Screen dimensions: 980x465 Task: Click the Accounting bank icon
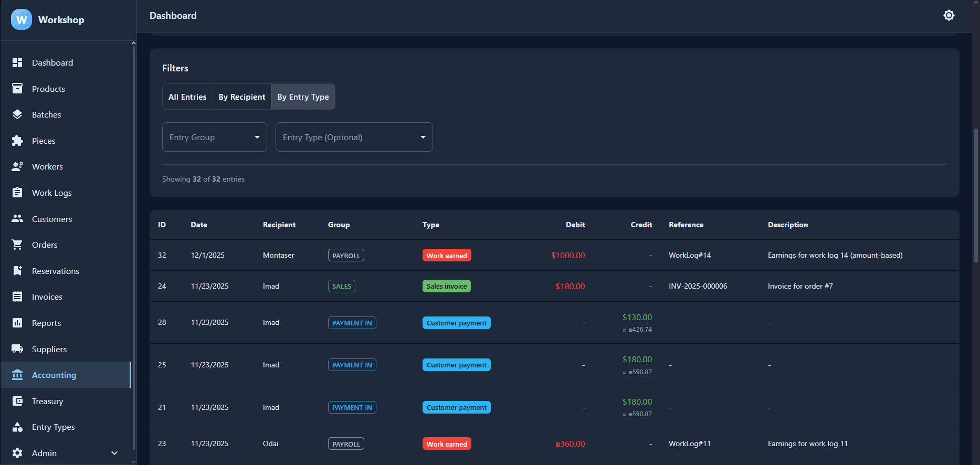point(17,375)
